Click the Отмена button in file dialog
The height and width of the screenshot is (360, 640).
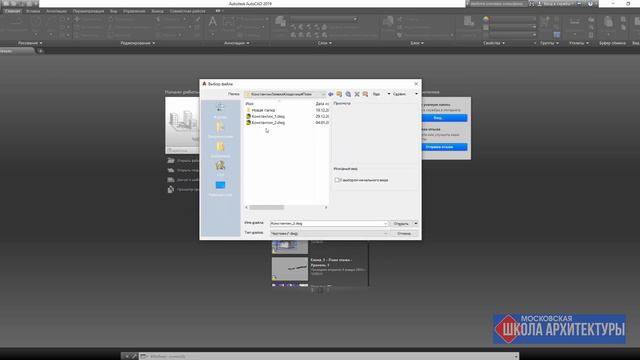404,233
